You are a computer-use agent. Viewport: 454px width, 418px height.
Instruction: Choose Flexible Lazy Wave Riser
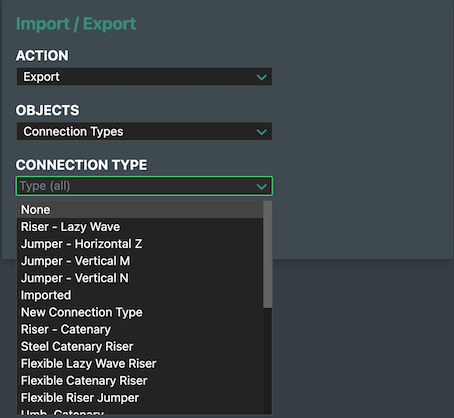[x=140, y=364]
